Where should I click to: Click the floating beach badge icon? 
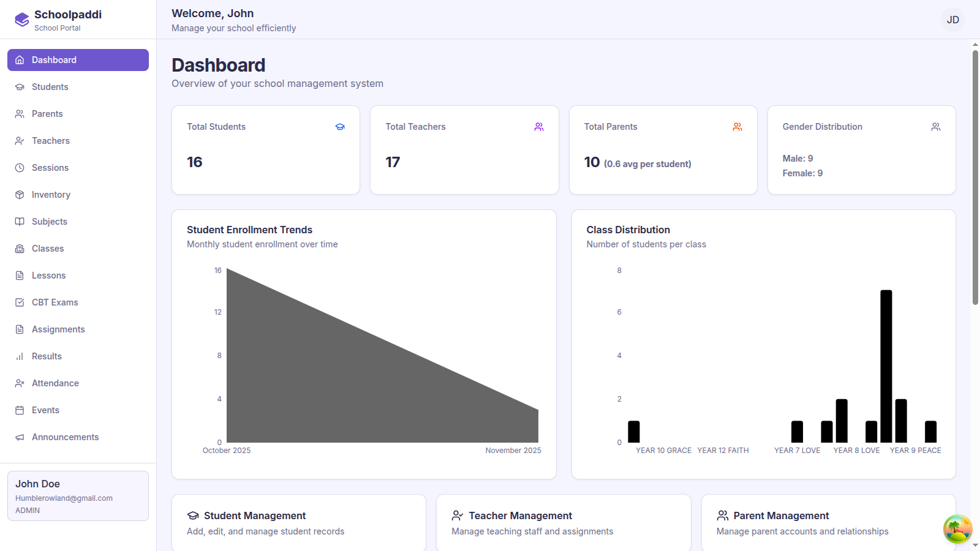point(957,529)
